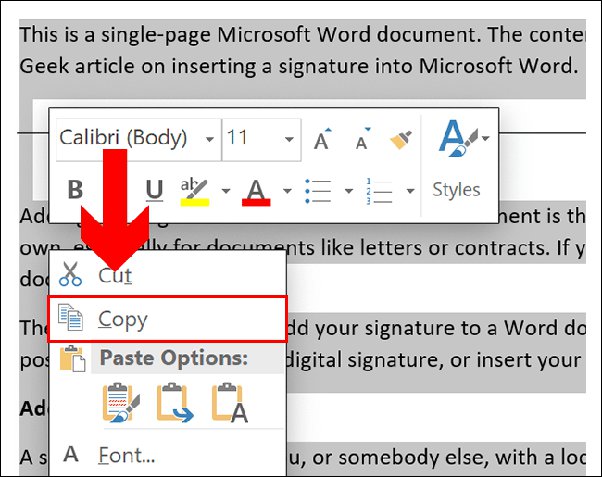Toggle bold formatting
The height and width of the screenshot is (477, 602).
pyautogui.click(x=75, y=190)
